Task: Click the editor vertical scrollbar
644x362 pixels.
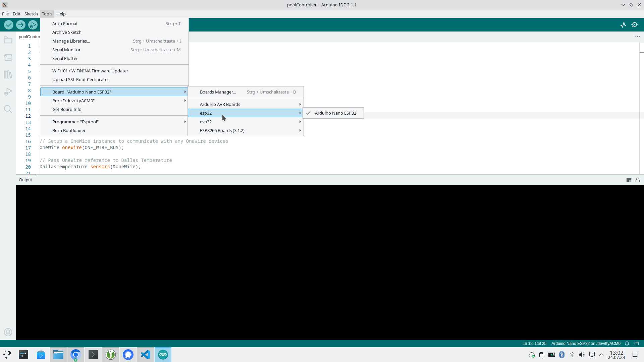Action: click(x=641, y=107)
